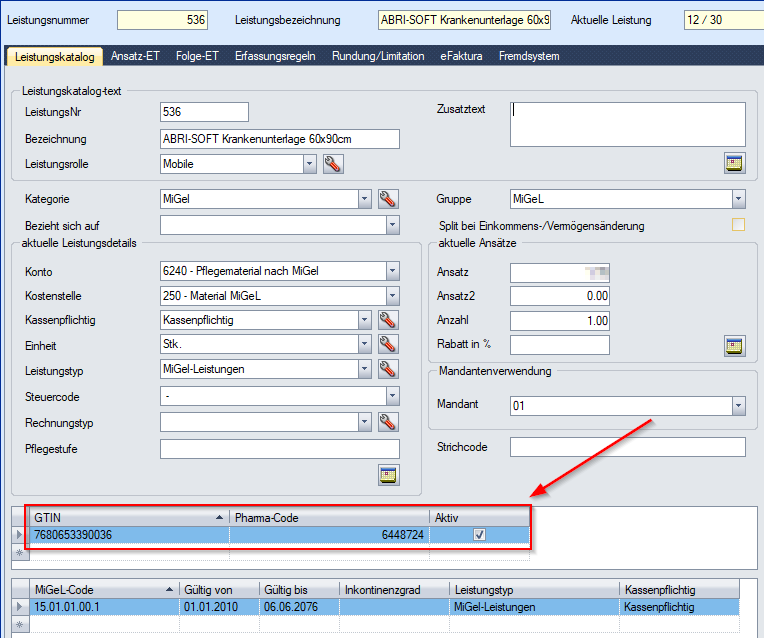Viewport: 764px width, 638px height.
Task: Select the Gültig bis cell 06.06.2076
Action: click(299, 607)
